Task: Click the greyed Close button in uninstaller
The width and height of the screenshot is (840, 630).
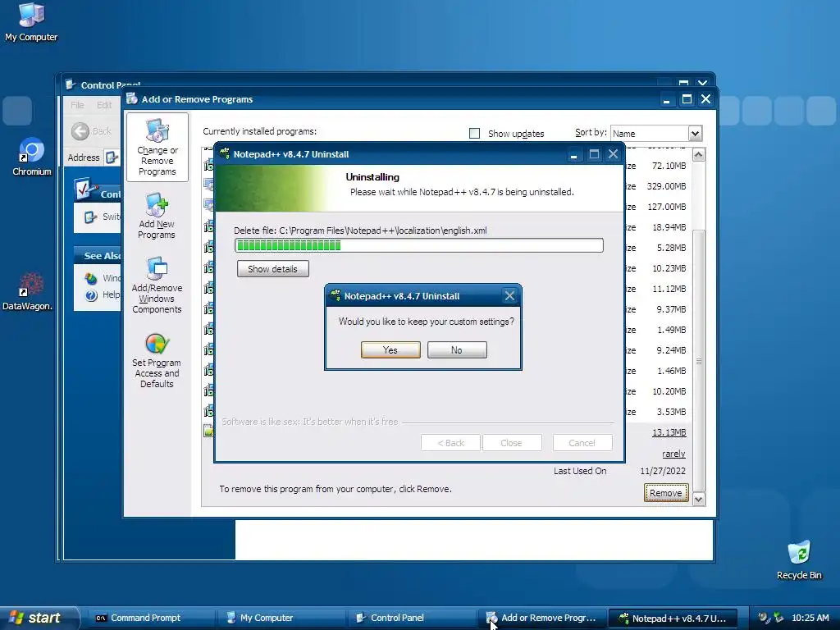Action: click(512, 443)
